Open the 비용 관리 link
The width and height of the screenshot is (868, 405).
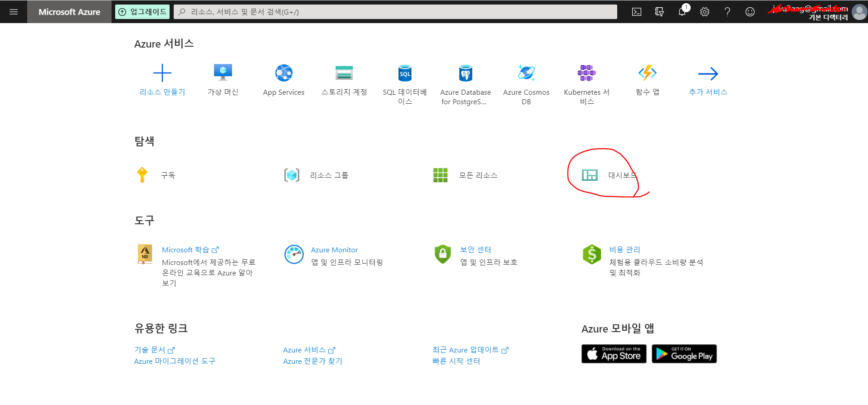[x=624, y=250]
